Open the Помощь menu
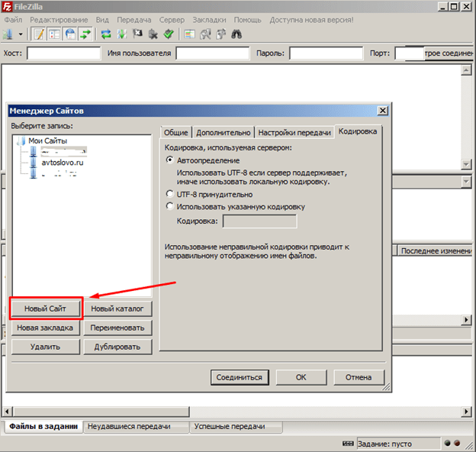 247,20
